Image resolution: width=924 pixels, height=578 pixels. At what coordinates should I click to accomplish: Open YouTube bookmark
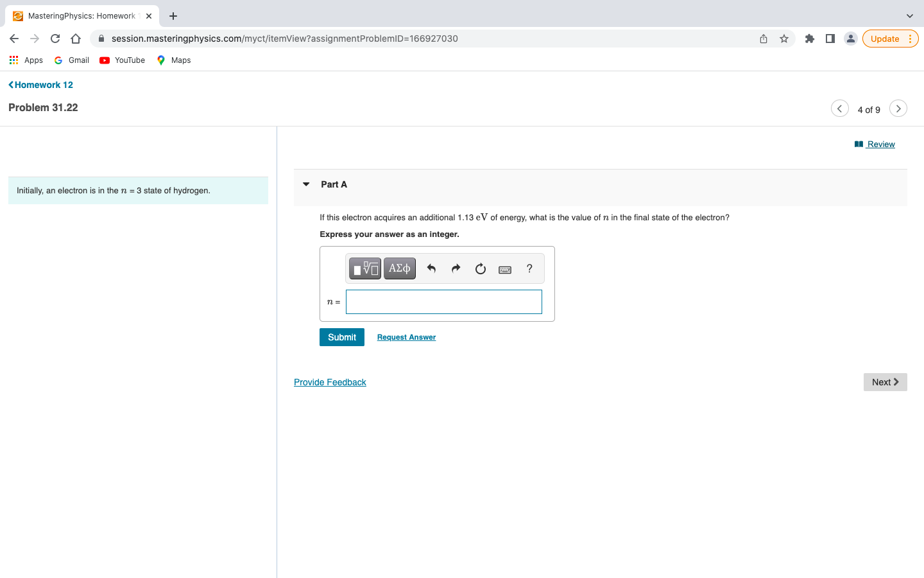click(123, 60)
